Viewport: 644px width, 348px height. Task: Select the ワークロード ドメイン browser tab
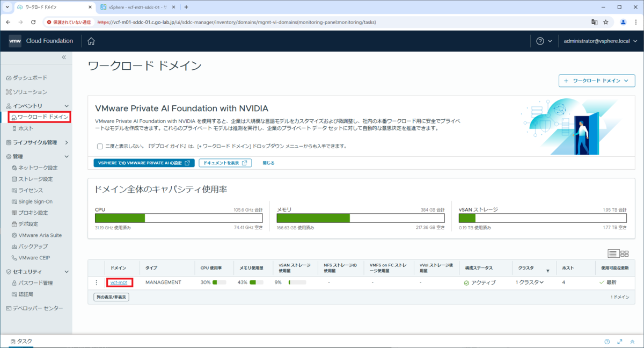click(x=54, y=7)
